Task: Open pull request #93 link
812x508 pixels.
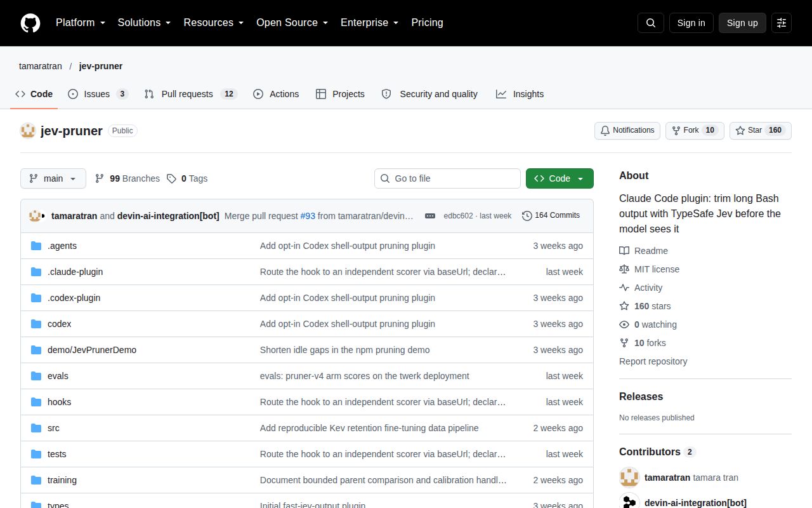Action: [308, 216]
